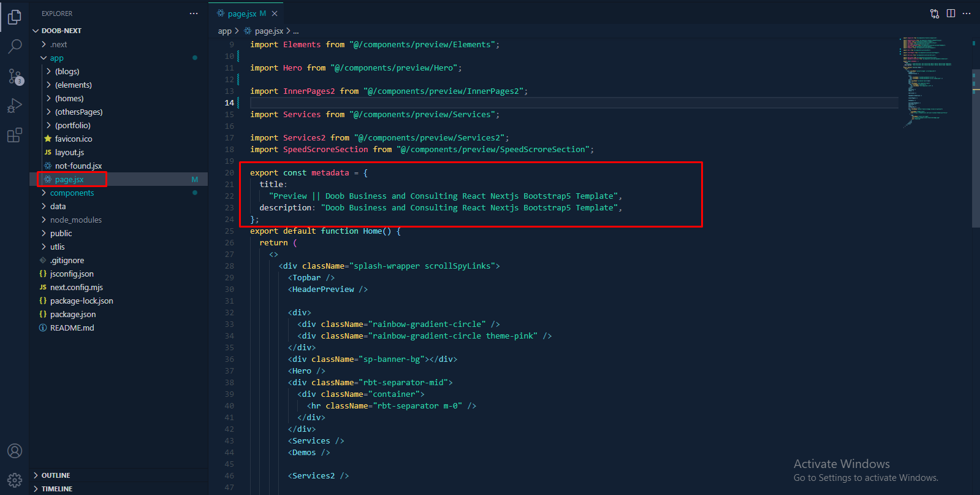Click 'SpeedScroreSection' import name on line 18
The width and height of the screenshot is (980, 495).
[325, 150]
